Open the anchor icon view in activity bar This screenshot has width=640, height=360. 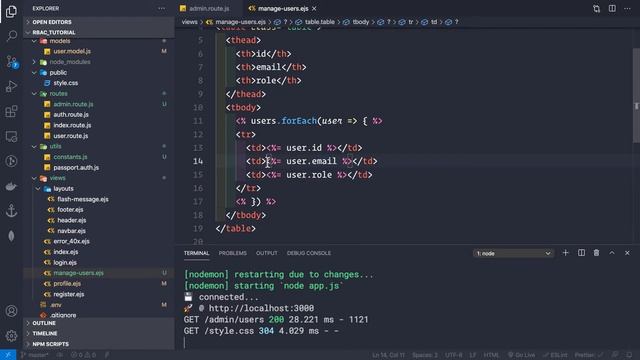coord(11,211)
